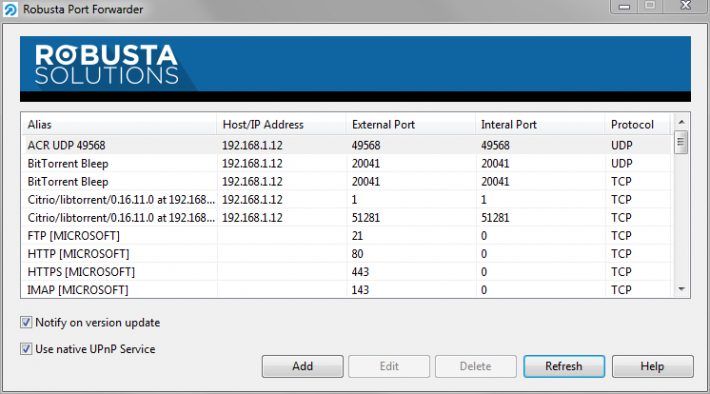Select the IMAP [MICROSOFT] entry
Screen dimensions: 710x394
[346, 290]
